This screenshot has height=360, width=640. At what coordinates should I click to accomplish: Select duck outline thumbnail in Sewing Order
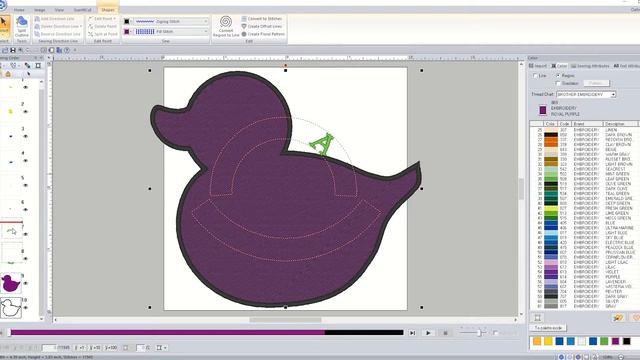(11, 308)
